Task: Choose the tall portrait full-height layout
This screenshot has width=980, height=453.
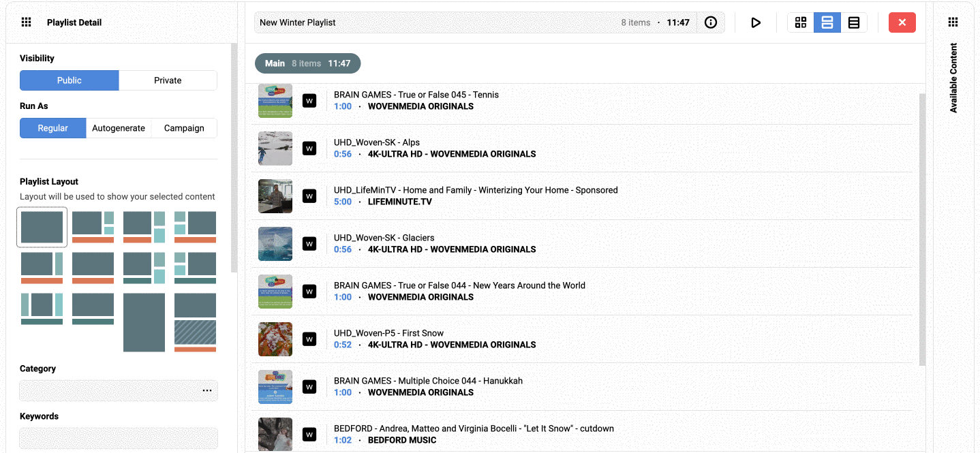Action: pyautogui.click(x=144, y=322)
